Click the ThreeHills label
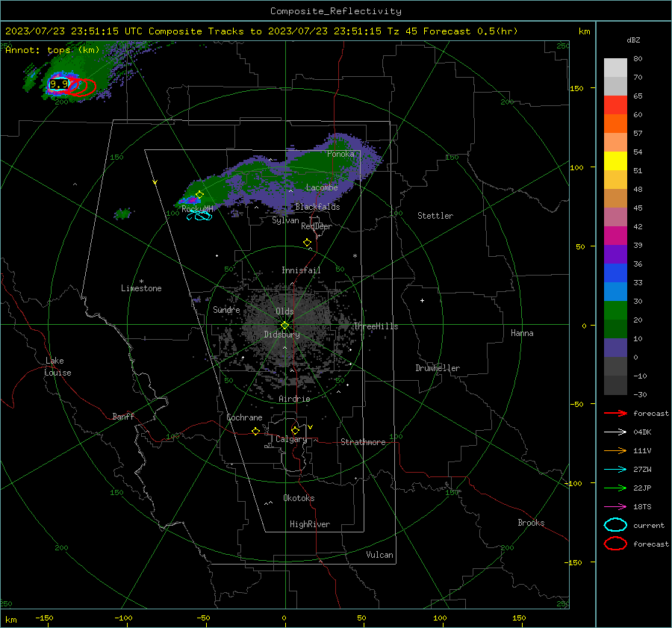The width and height of the screenshot is (672, 628). tap(376, 326)
